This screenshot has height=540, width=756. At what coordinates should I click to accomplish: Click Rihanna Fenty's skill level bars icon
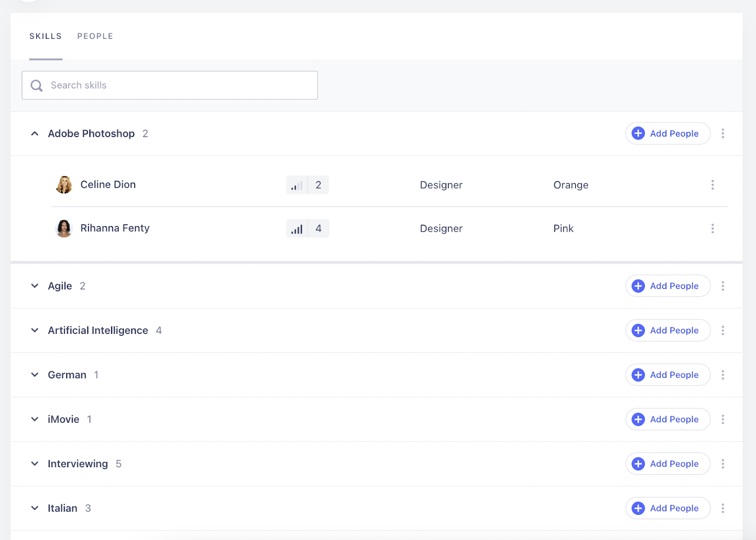pos(297,229)
